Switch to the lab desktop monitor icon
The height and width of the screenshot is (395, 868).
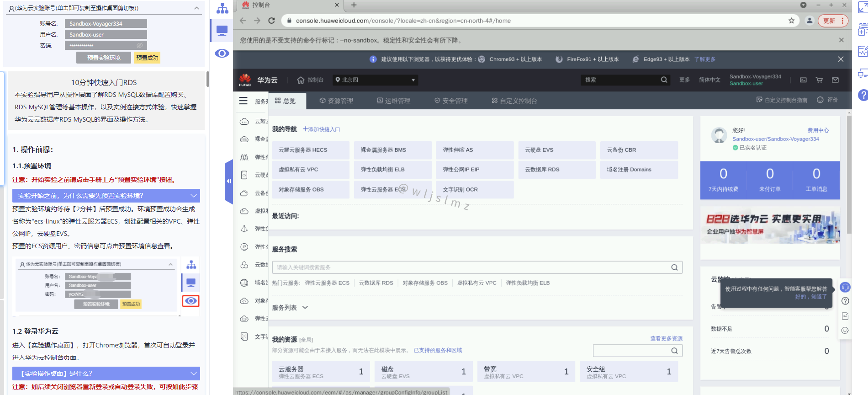[x=222, y=31]
